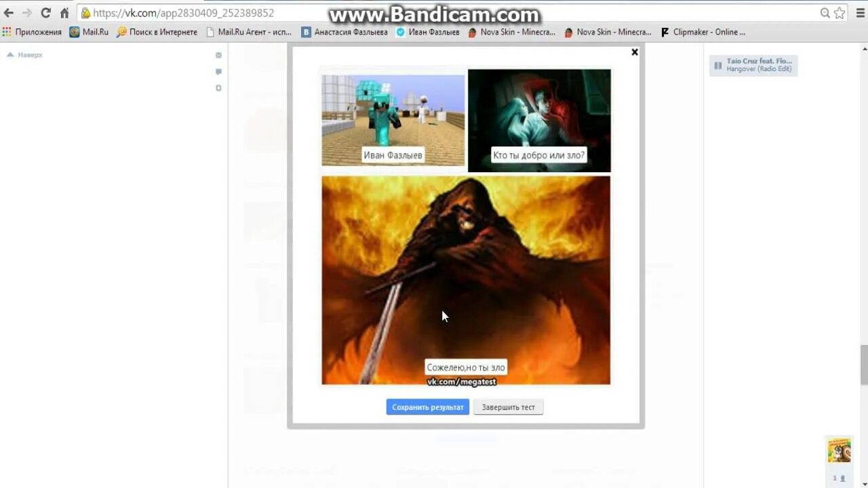Pause the Taio Cruz Hangover track

(718, 66)
